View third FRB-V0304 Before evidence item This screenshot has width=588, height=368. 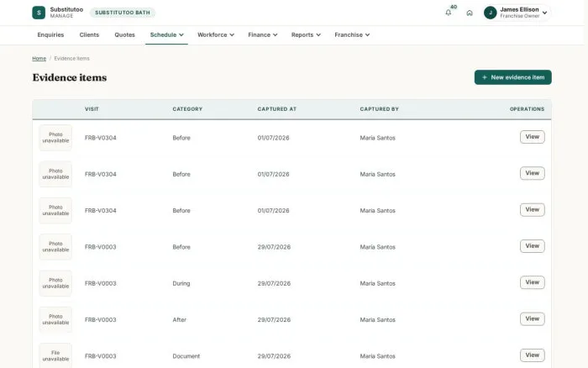tap(532, 210)
